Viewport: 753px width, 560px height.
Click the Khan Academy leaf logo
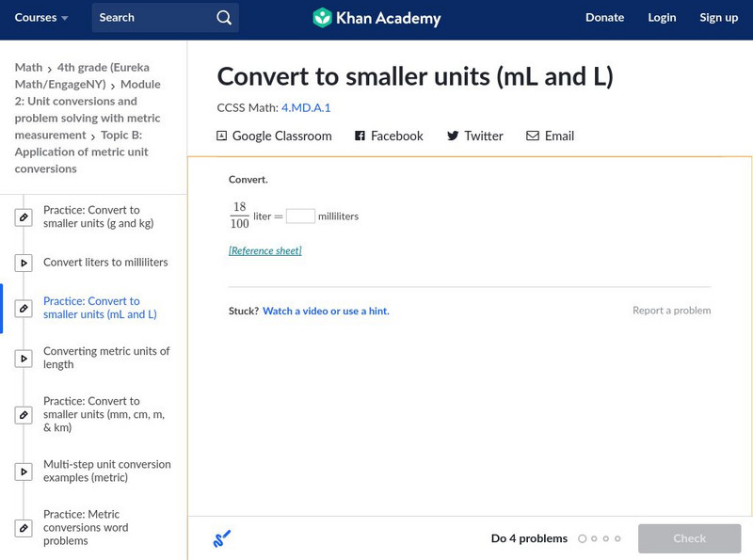point(322,18)
